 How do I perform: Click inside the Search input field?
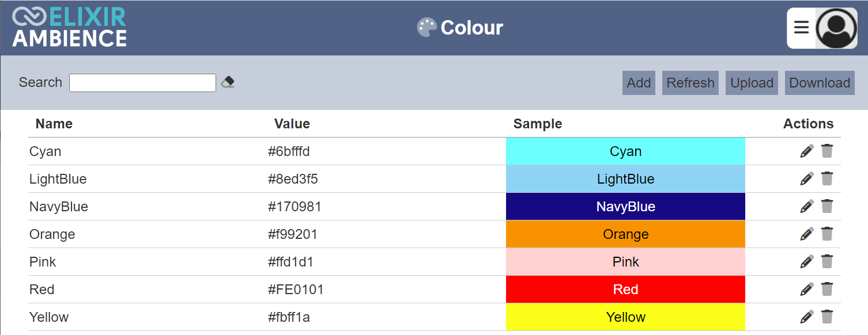click(x=142, y=82)
